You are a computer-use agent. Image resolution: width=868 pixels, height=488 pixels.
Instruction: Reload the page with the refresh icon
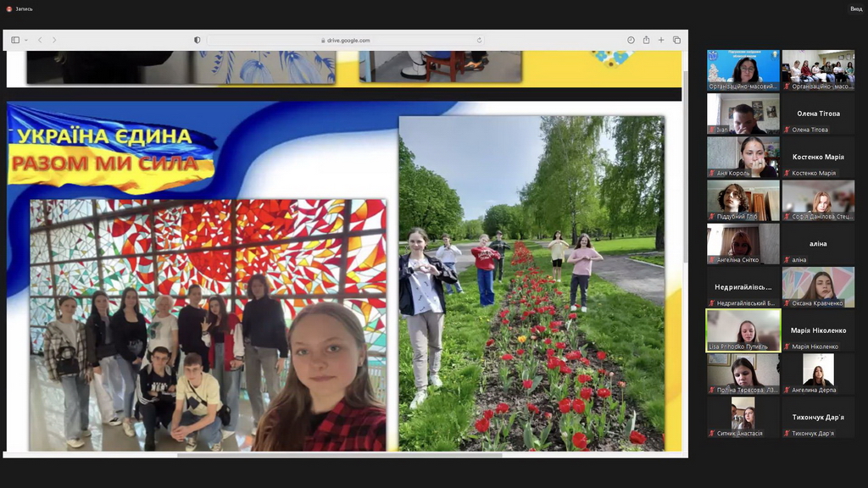[x=479, y=40]
